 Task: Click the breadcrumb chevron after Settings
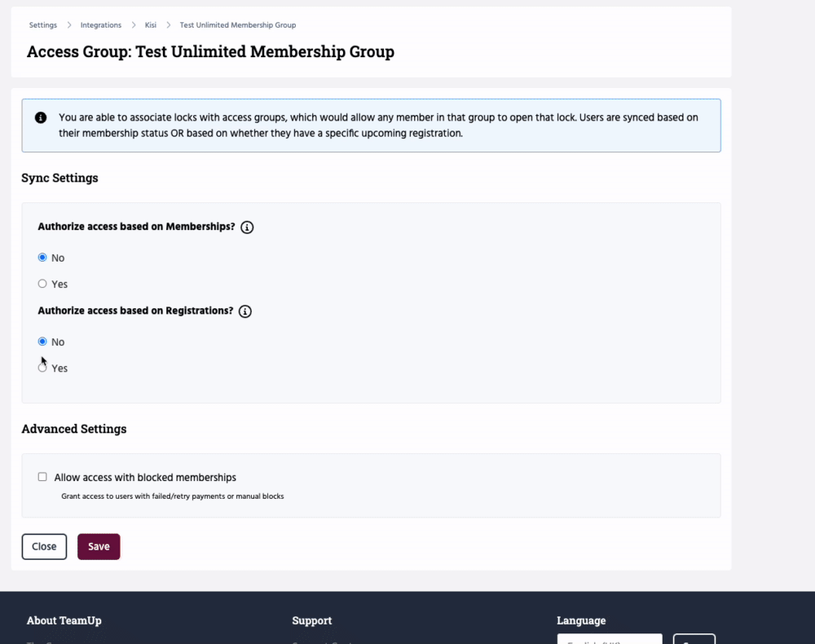pyautogui.click(x=69, y=25)
